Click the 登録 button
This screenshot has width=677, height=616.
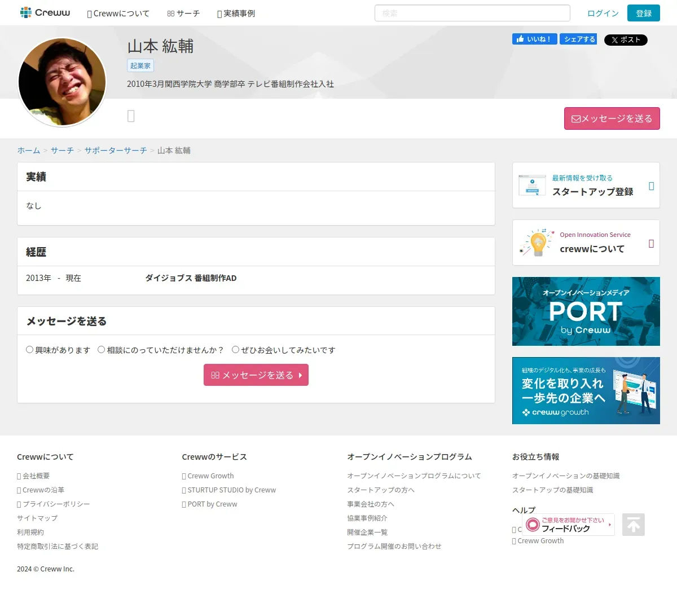(x=644, y=14)
